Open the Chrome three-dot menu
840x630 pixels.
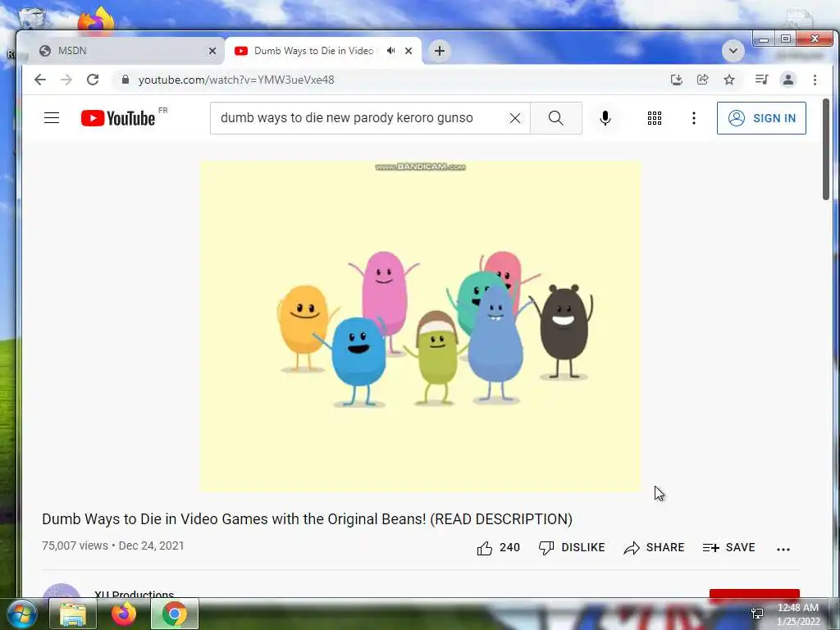815,80
